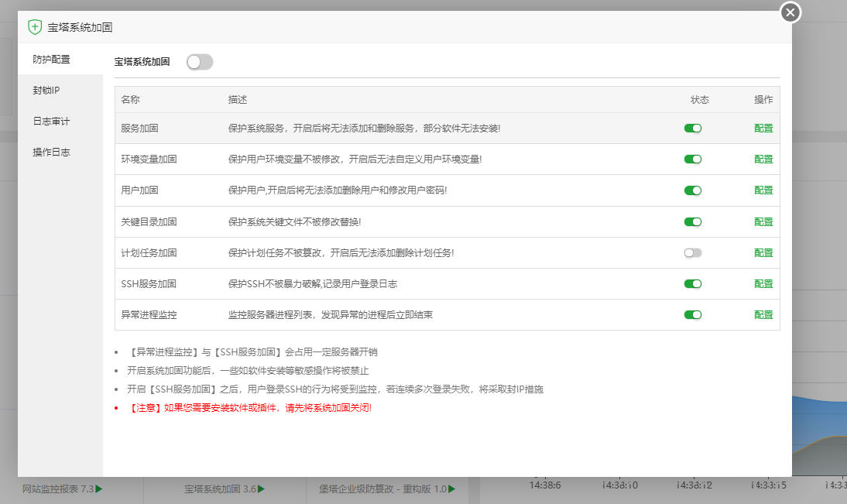The image size is (847, 504).
Task: Configure 异常进程监控 via 配置 link
Action: pos(763,315)
